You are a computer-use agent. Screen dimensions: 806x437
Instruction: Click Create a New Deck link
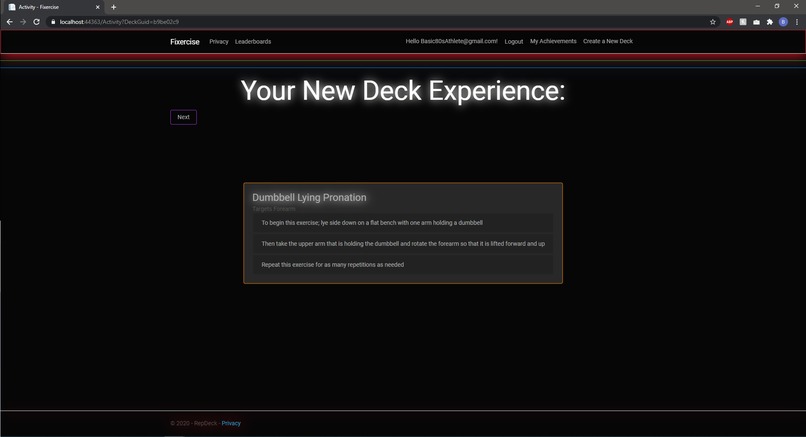pyautogui.click(x=608, y=41)
